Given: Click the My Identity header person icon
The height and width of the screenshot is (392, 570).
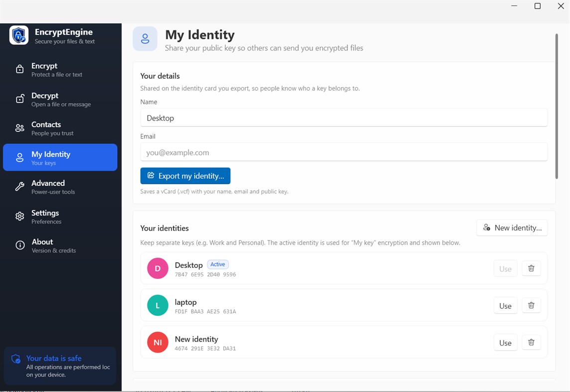Looking at the screenshot, I should tap(145, 38).
